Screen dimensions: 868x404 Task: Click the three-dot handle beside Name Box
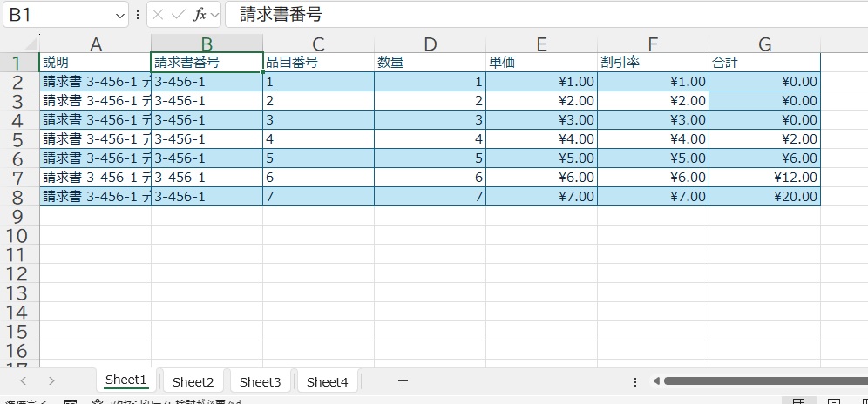click(138, 16)
